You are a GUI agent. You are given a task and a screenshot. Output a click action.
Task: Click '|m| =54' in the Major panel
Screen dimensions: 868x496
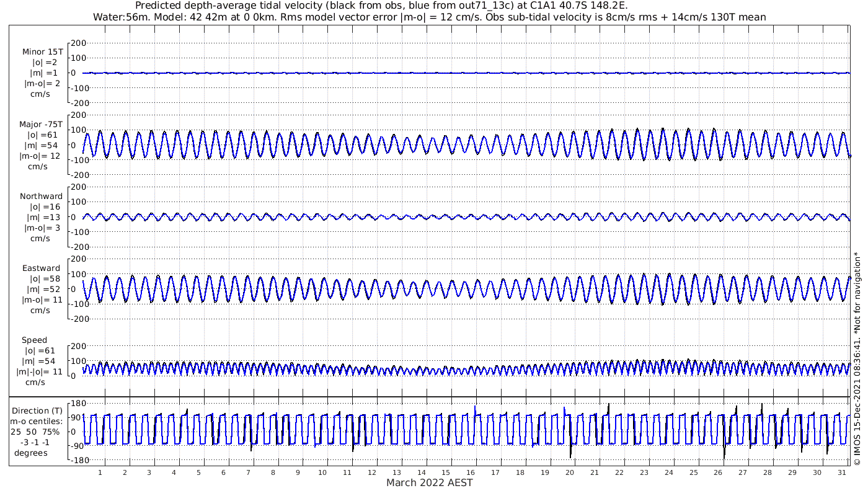point(43,146)
